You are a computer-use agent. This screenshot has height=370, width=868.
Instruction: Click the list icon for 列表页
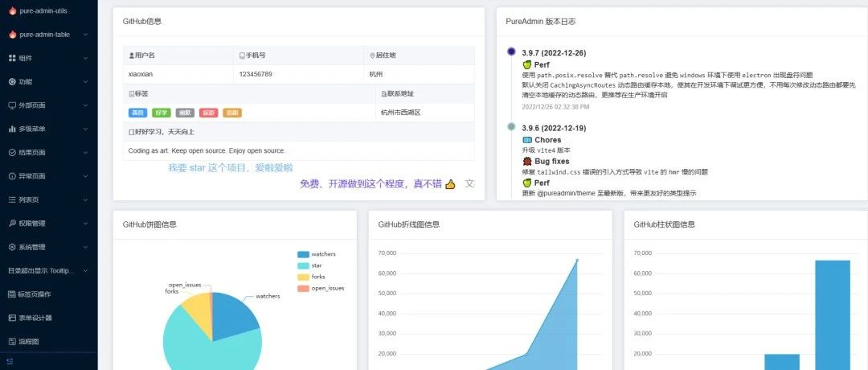12,199
